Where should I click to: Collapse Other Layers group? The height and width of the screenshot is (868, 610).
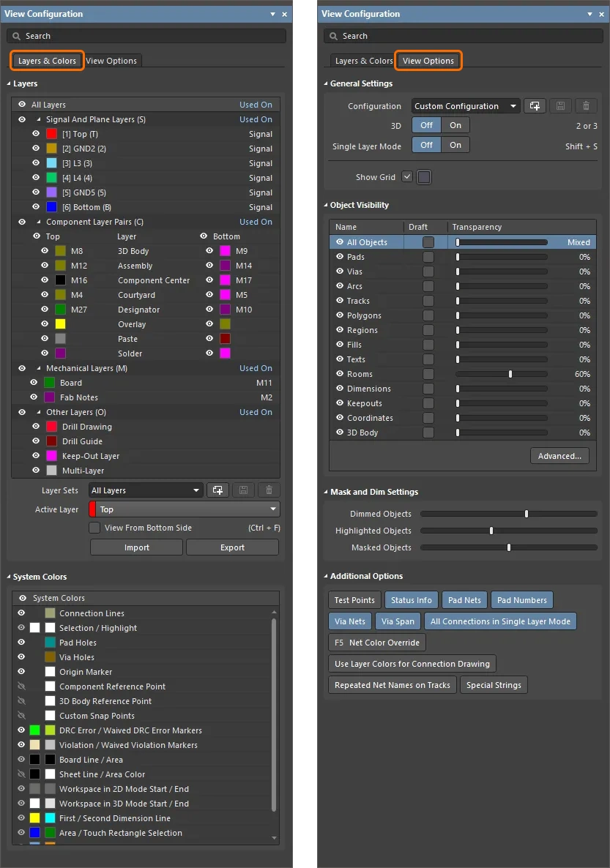[x=39, y=413]
